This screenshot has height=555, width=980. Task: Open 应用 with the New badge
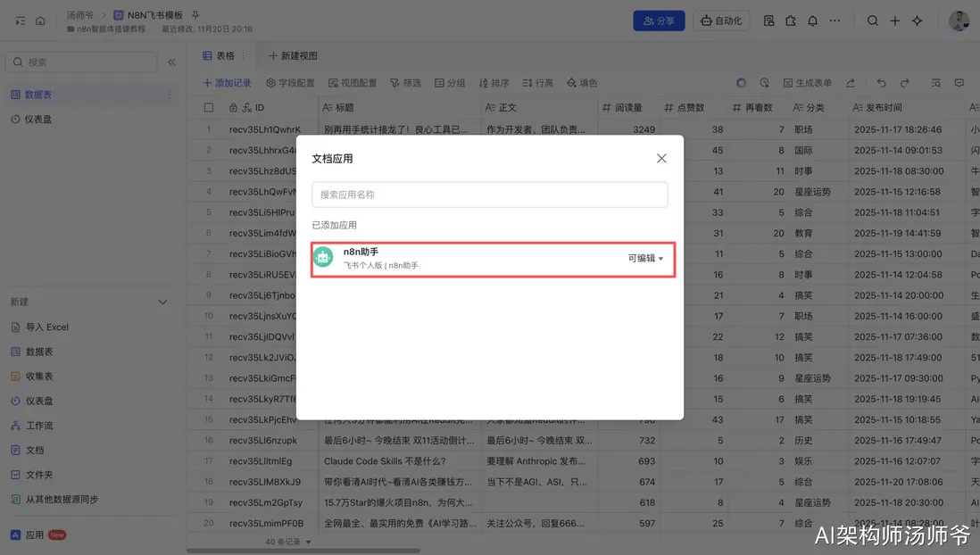(x=38, y=535)
